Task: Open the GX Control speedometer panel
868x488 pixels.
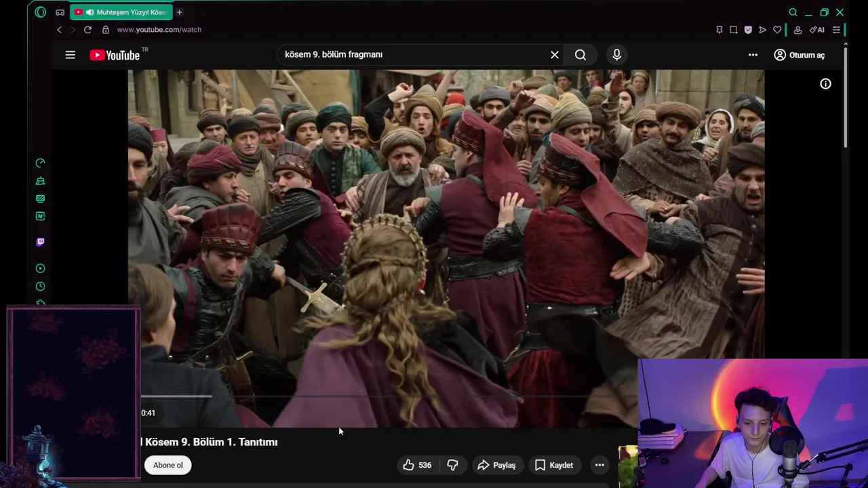Action: [40, 163]
